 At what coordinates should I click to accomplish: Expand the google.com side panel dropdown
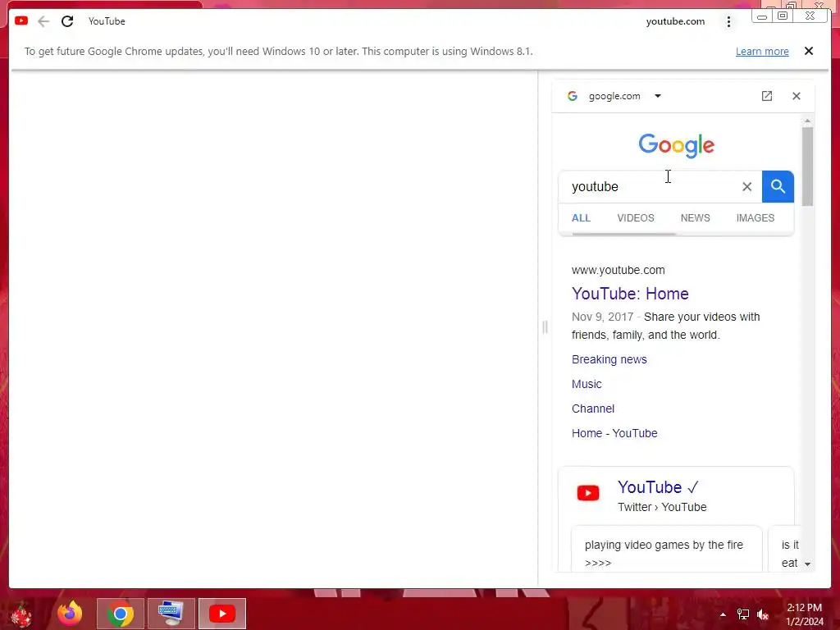click(658, 96)
